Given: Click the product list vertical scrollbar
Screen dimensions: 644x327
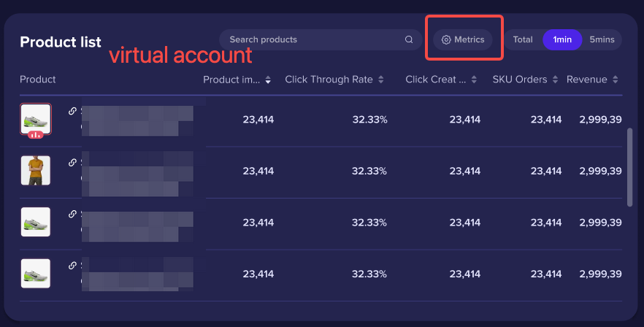Looking at the screenshot, I should tap(629, 167).
